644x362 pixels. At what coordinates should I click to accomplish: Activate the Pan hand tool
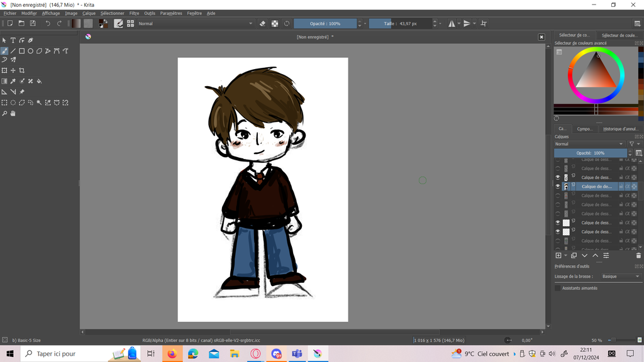click(13, 114)
